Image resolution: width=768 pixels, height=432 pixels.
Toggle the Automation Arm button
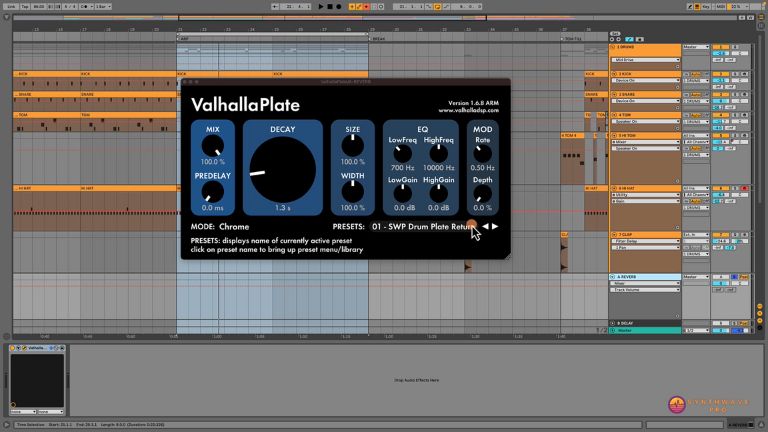359,6
